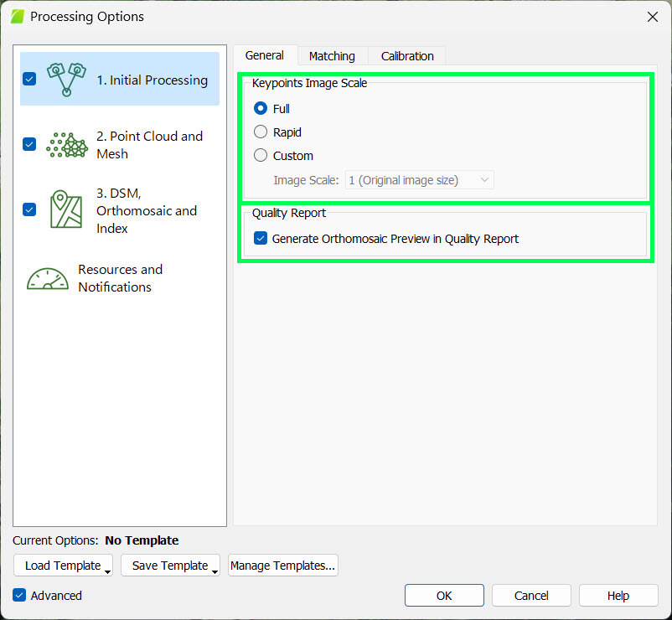Uncheck Generate Orthomosaic Preview in Quality Report
This screenshot has height=620, width=672.
pyautogui.click(x=260, y=238)
